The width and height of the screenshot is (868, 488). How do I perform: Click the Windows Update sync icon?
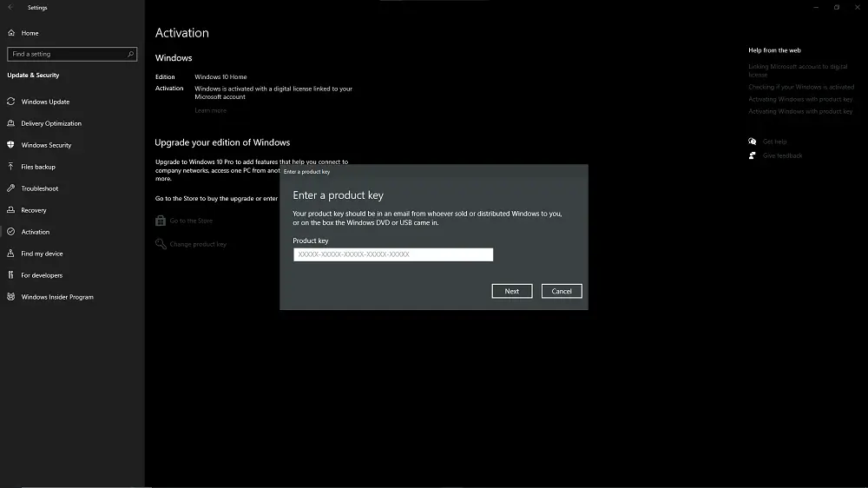click(x=11, y=102)
